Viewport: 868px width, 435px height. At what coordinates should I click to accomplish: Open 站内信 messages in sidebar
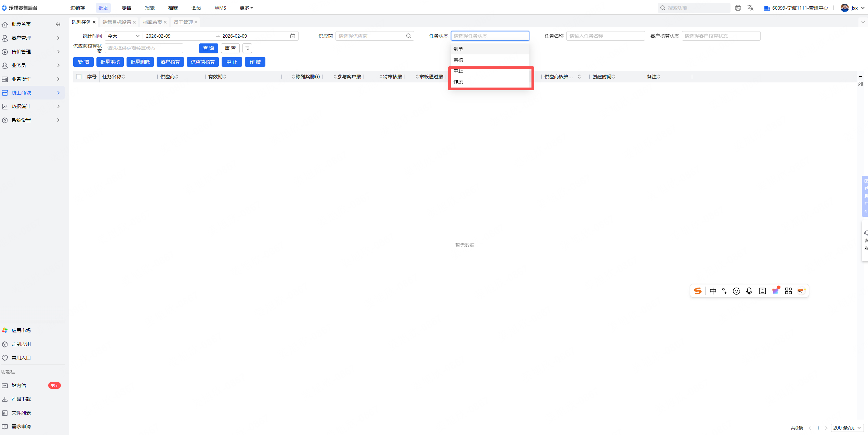coord(19,385)
